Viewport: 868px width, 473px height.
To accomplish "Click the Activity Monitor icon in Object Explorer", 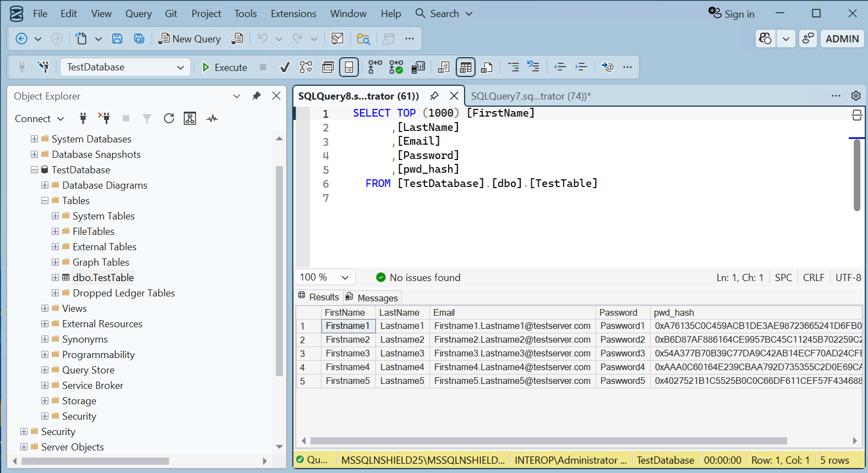I will click(212, 118).
